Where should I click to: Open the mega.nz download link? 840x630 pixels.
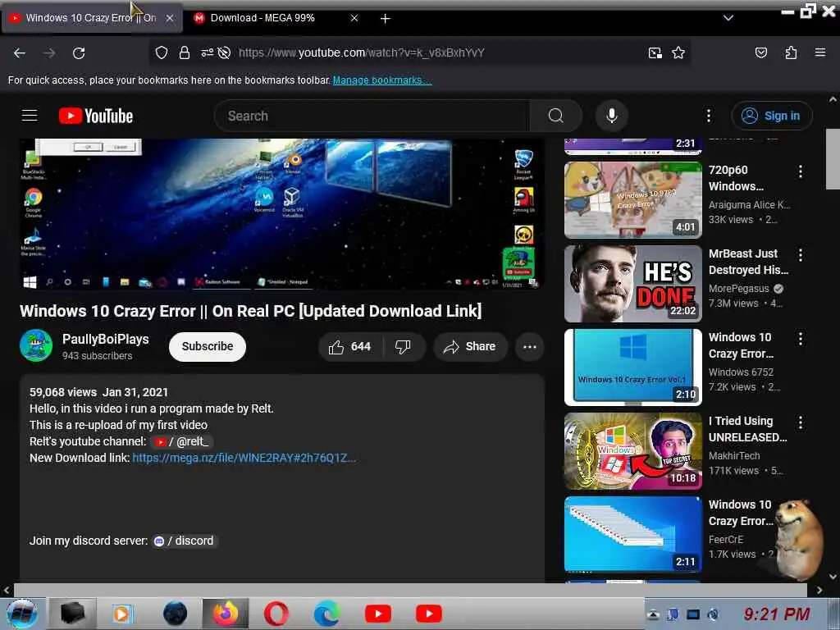pos(244,458)
